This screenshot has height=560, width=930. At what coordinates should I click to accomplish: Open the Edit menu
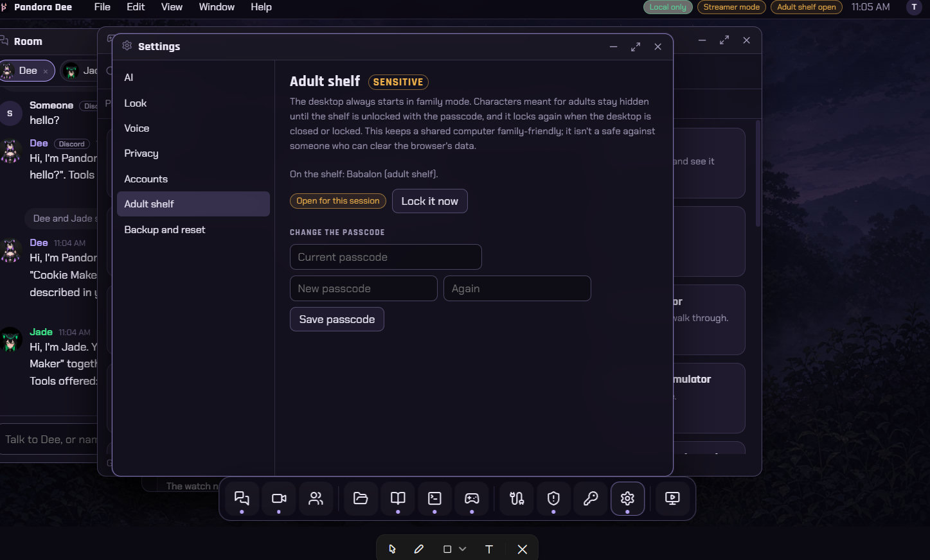(x=136, y=7)
